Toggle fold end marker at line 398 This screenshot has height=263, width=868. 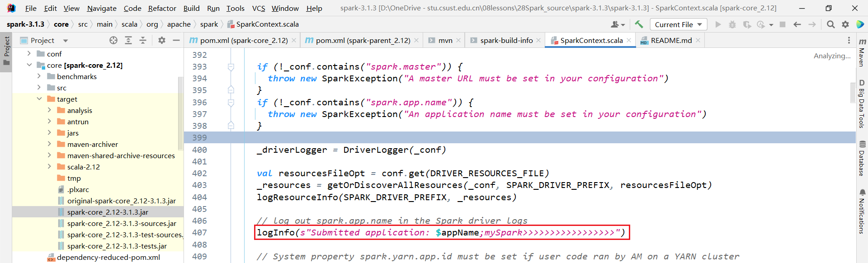click(231, 126)
